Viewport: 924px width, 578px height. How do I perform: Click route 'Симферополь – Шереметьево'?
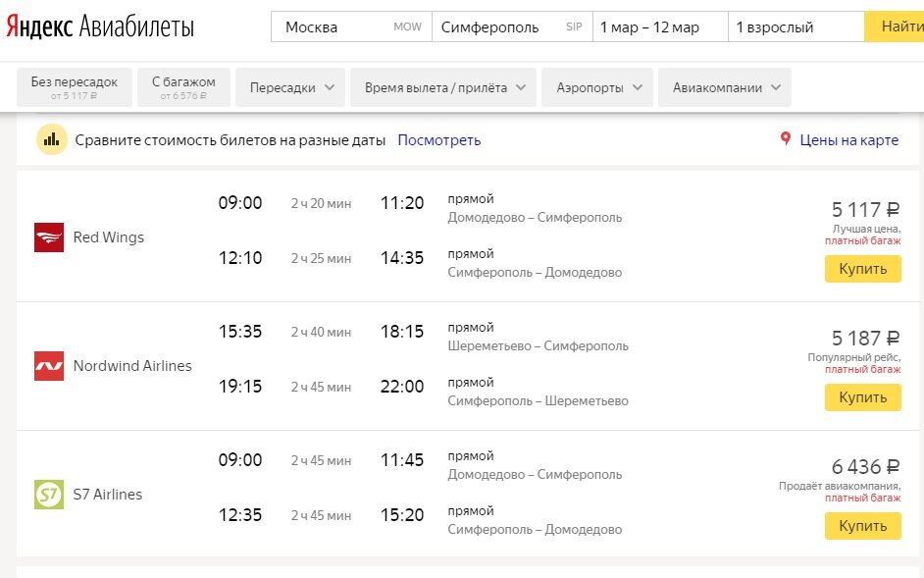538,401
